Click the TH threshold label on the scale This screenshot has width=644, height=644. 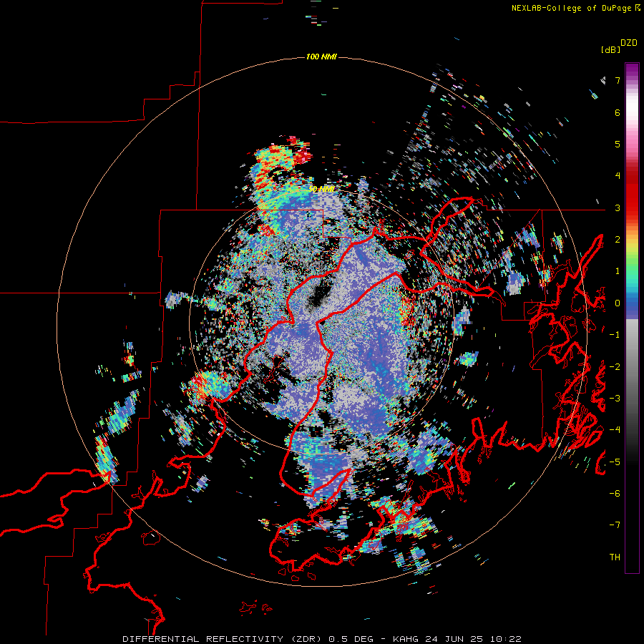pyautogui.click(x=615, y=557)
